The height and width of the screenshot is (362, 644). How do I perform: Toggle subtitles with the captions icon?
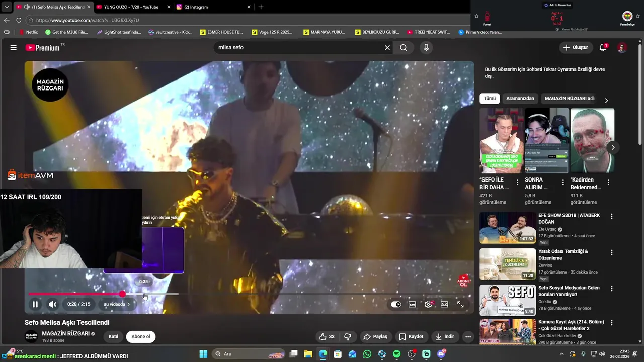[412, 304]
